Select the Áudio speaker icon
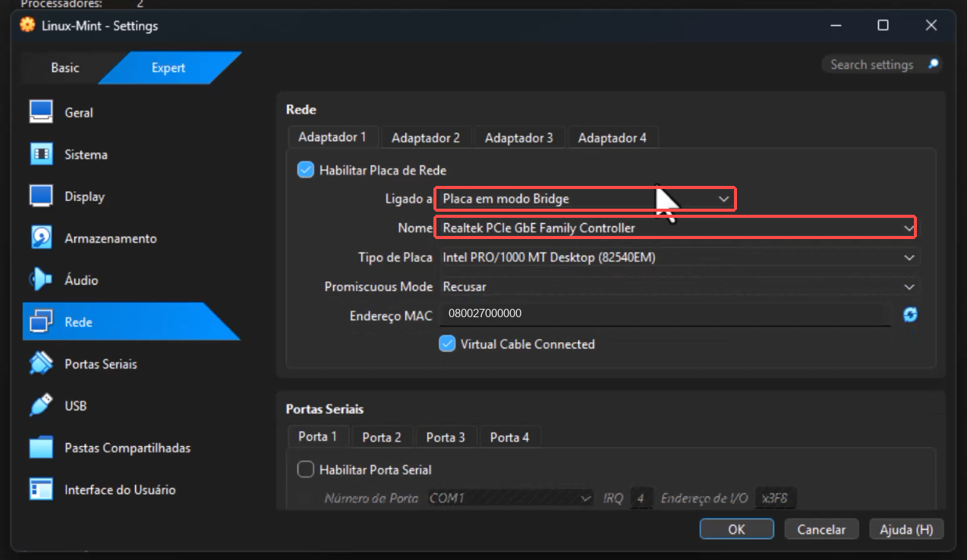Viewport: 967px width, 560px height. click(41, 279)
